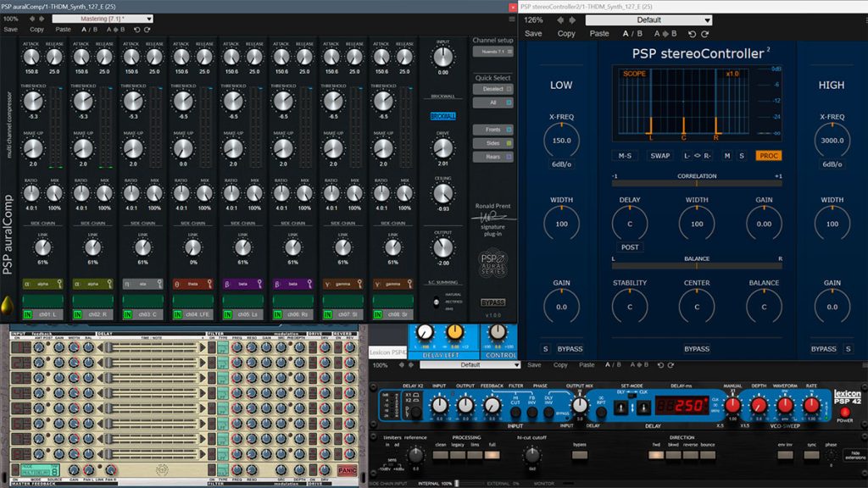Click Save in the auralComp toolbar

[x=10, y=30]
